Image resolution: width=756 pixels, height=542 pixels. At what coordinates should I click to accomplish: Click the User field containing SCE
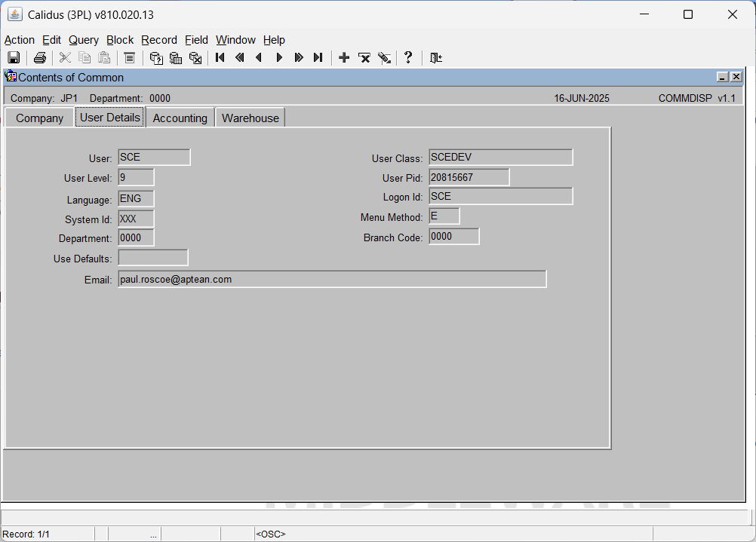click(x=154, y=158)
